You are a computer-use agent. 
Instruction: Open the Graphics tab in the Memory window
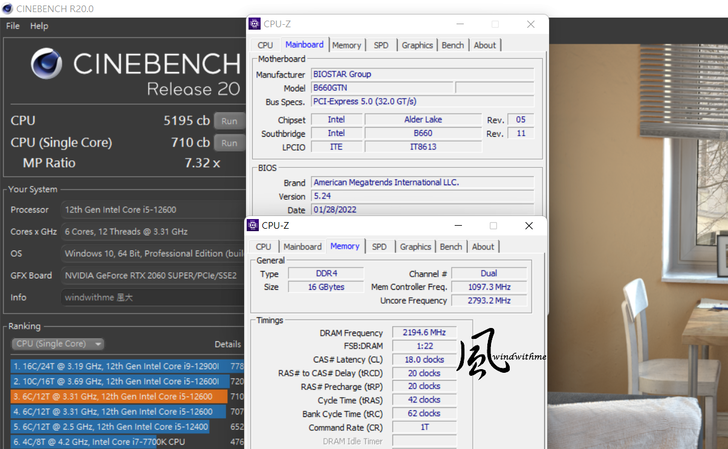pyautogui.click(x=415, y=247)
